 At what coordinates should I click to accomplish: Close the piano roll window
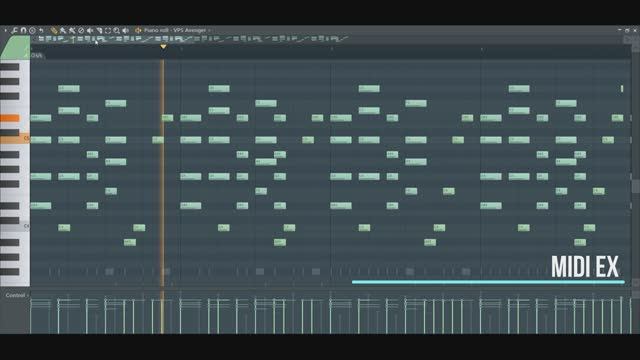(635, 30)
